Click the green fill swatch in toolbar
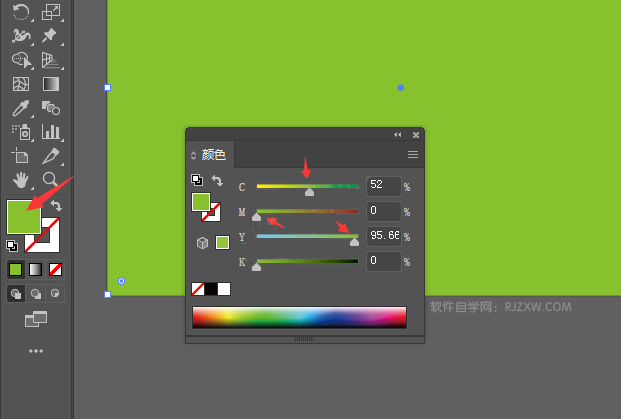The height and width of the screenshot is (419, 621). [24, 217]
